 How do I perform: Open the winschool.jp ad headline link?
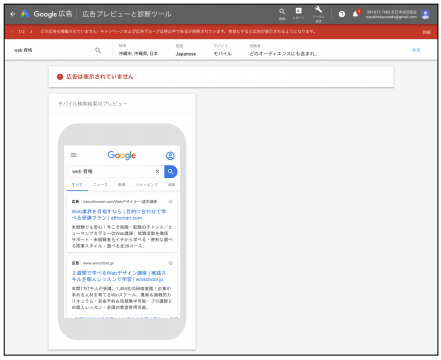coord(119,276)
